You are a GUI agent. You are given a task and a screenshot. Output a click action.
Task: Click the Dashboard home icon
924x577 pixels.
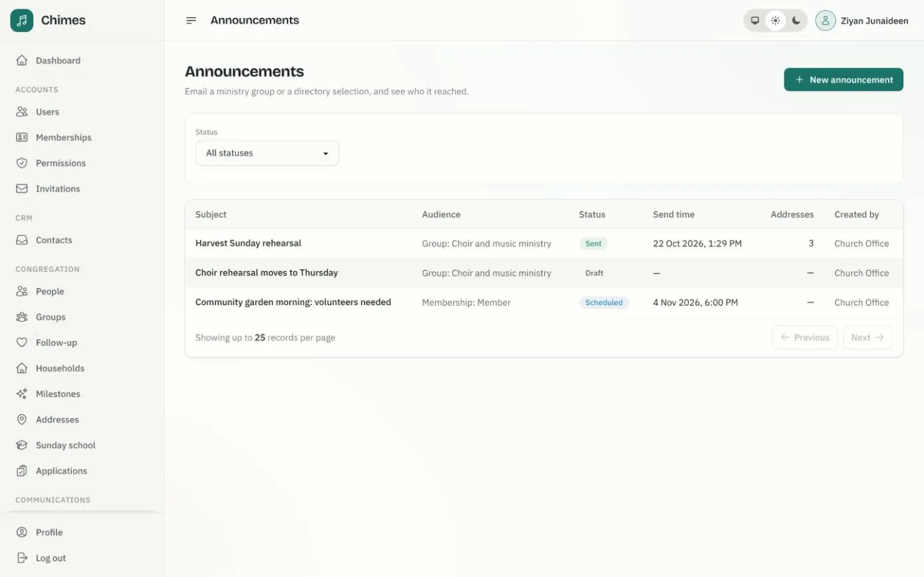22,60
